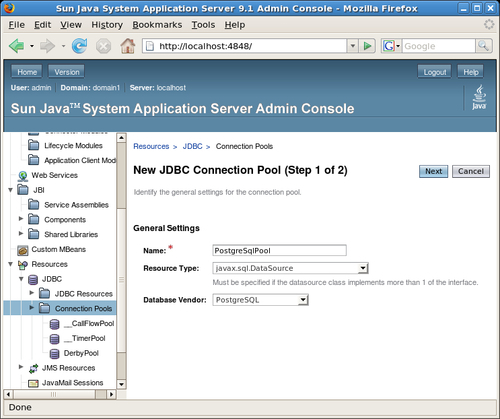Click the DerbyPool database icon
The width and height of the screenshot is (500, 419).
click(x=54, y=353)
